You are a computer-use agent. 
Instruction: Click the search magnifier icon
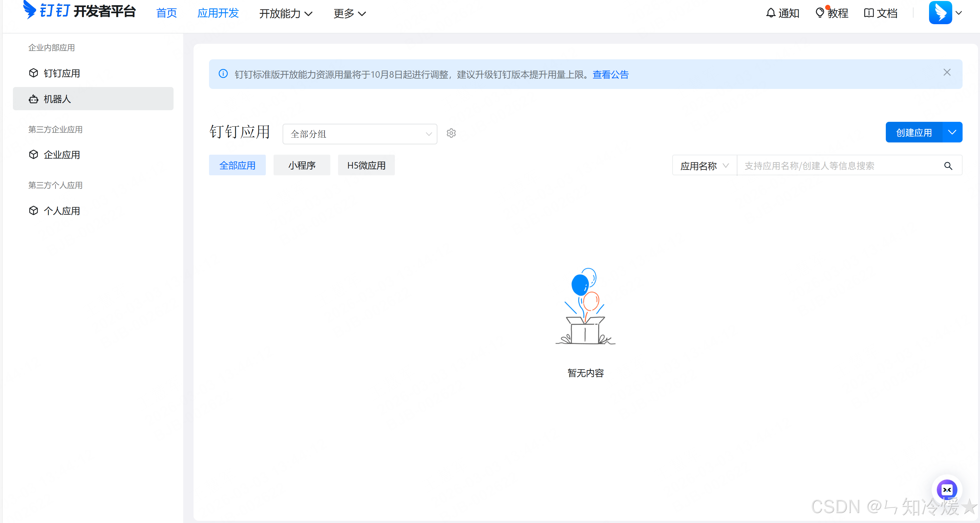(948, 166)
